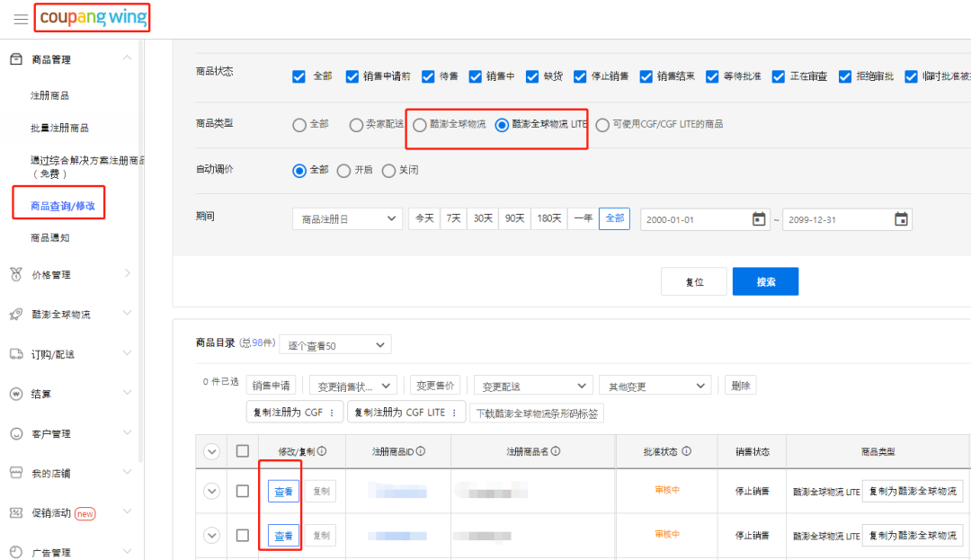Viewport: 971px width, 560px height.
Task: Expand the 订购/配送 sidebar section
Action: [127, 352]
